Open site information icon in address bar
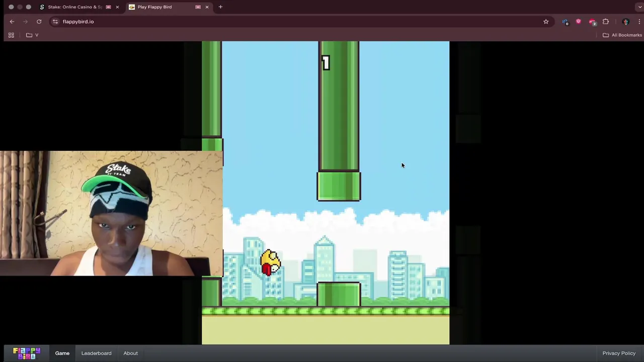The height and width of the screenshot is (362, 644). point(55,22)
